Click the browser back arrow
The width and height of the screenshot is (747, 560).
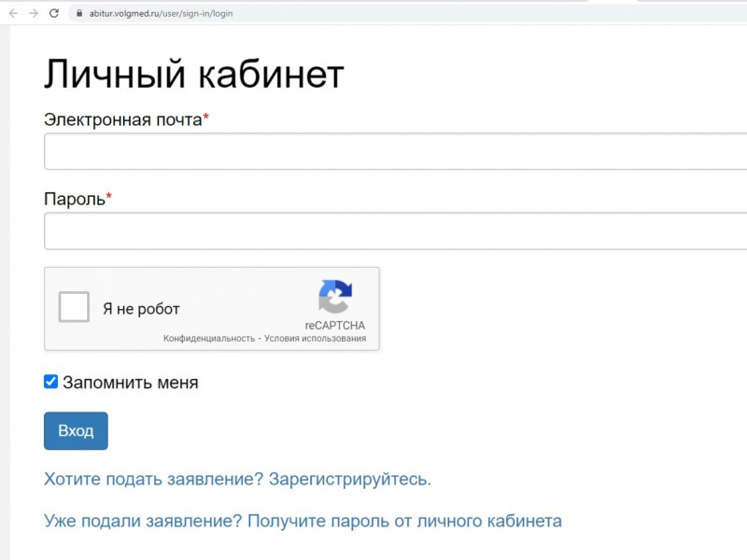[x=13, y=13]
